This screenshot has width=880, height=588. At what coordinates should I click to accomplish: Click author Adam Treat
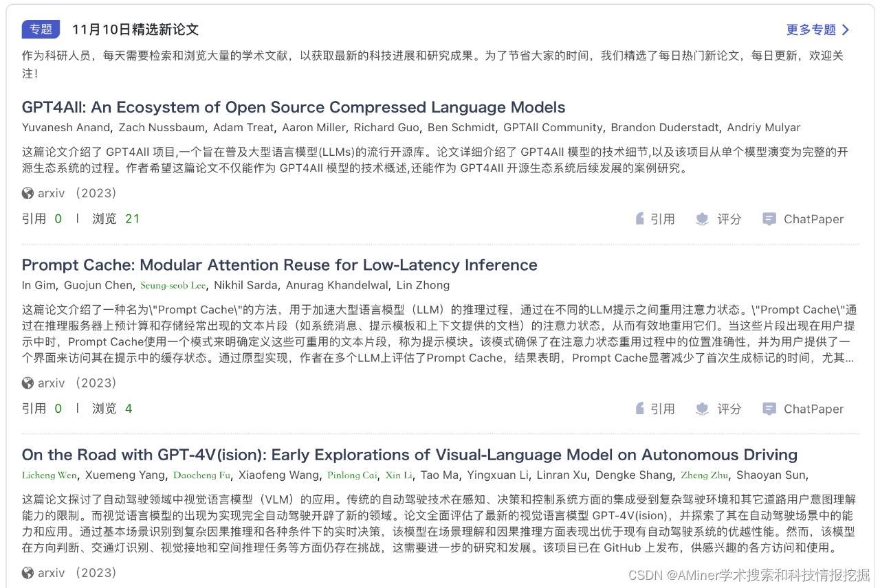[243, 127]
